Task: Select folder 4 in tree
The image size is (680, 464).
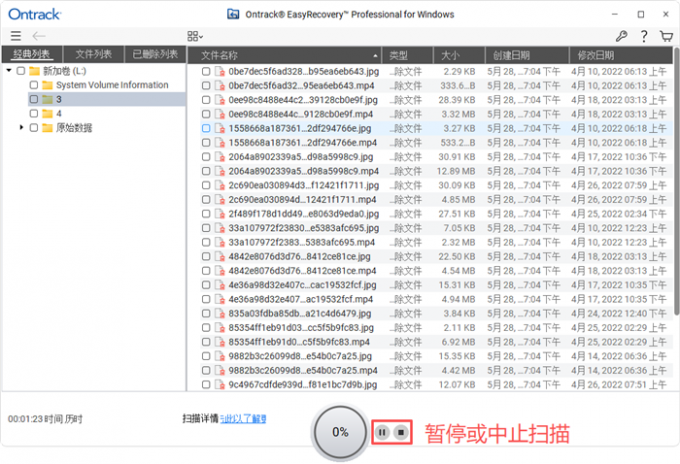Action: 59,114
